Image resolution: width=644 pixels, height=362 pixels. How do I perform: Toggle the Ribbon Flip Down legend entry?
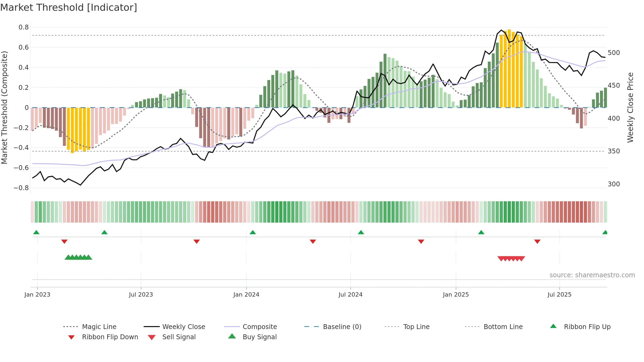coord(103,337)
